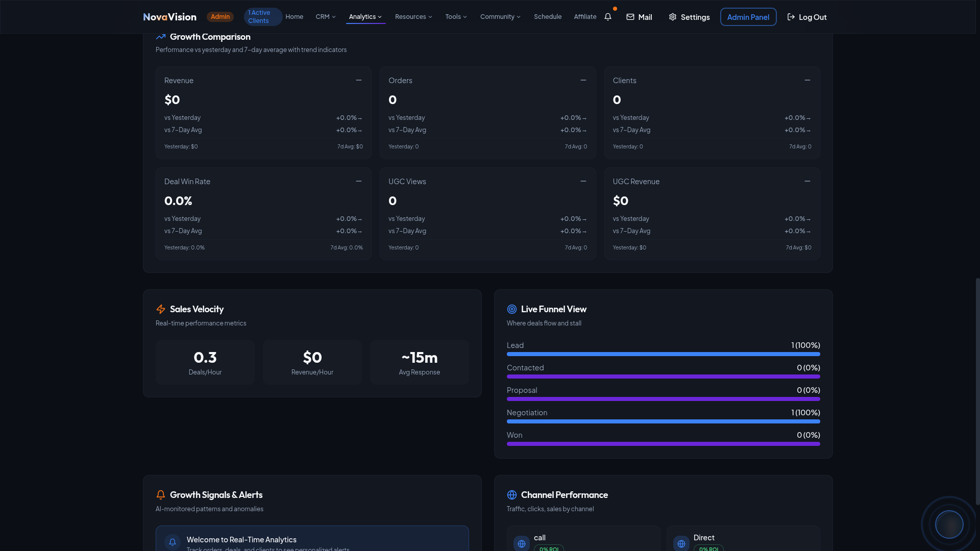Click the Admin Panel button
This screenshot has width=980, height=551.
coord(748,17)
